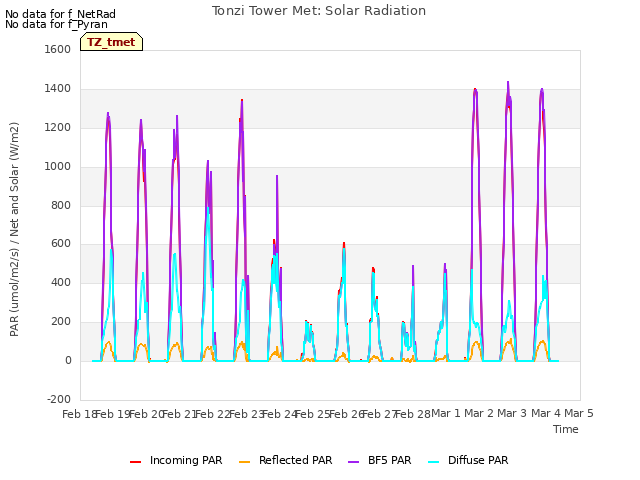Click the 1600 y-axis tick label
Screen dimensions: 640x480
click(58, 49)
